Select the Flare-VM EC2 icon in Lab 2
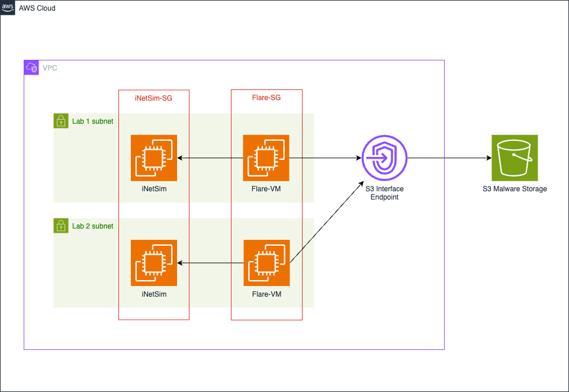The width and height of the screenshot is (569, 392). pos(266,263)
